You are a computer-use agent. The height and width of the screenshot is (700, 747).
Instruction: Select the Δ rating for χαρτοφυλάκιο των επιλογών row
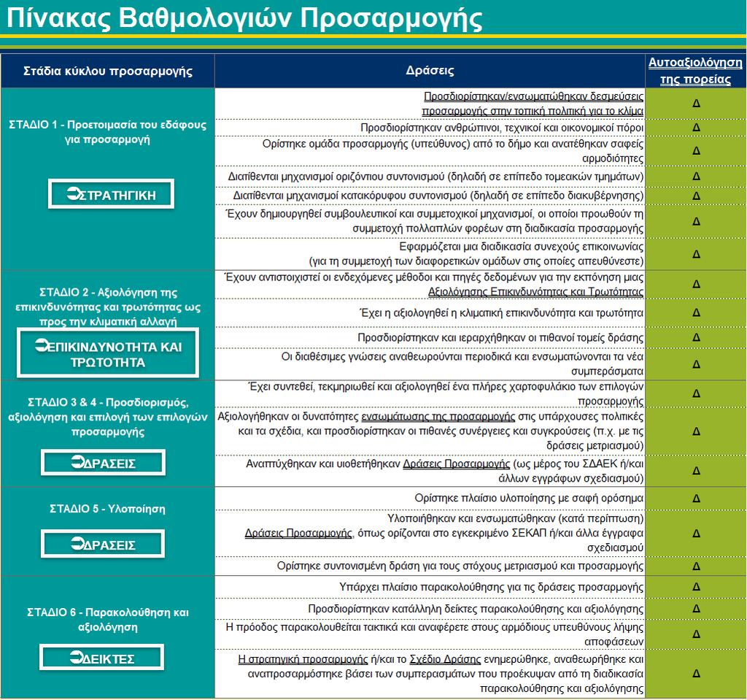tap(696, 393)
